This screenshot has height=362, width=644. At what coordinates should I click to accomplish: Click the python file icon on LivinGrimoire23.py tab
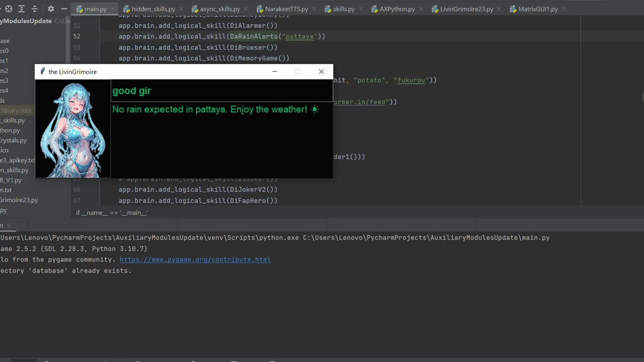435,9
